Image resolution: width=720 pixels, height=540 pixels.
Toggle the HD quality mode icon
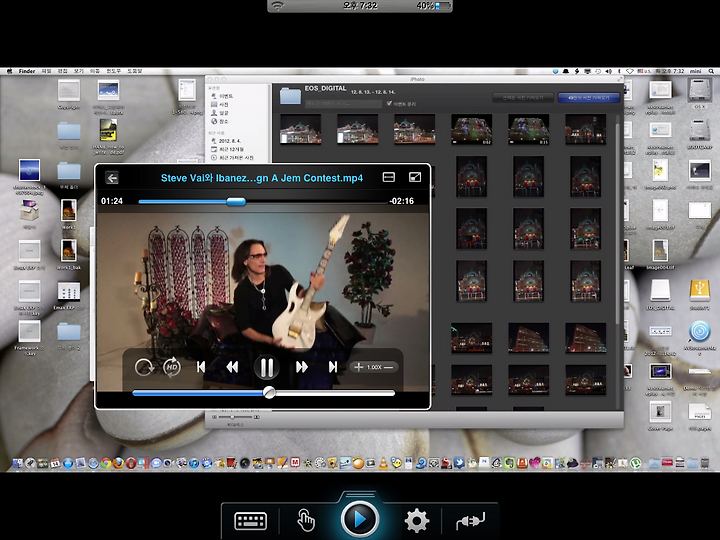[x=172, y=367]
